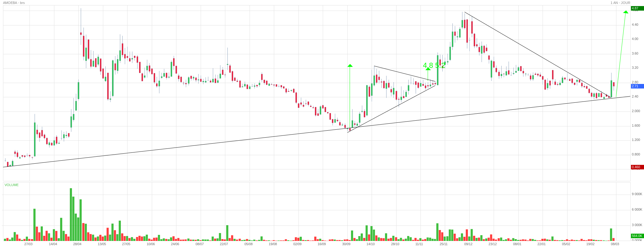Click the 23/12 date label
This screenshot has width=644, height=247.
492,244
